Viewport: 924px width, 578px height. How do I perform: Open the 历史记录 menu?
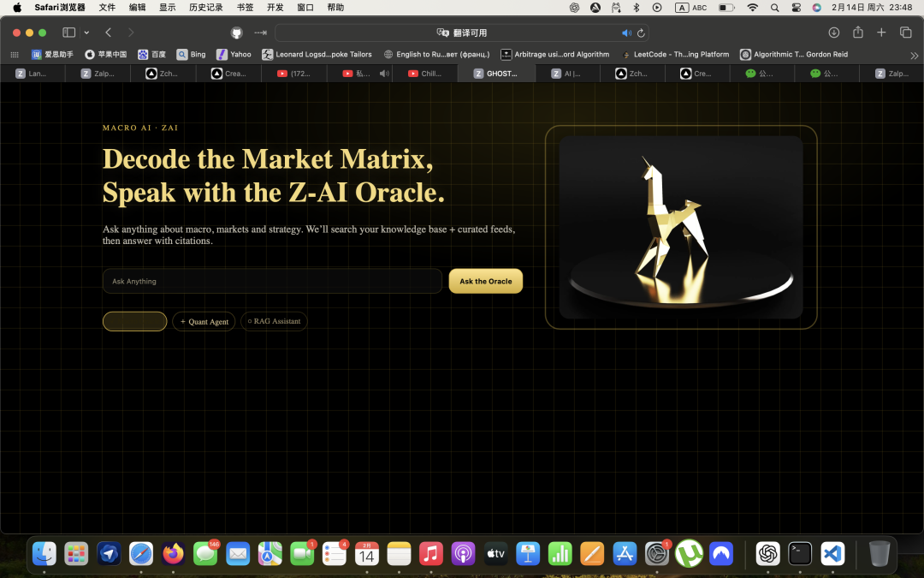click(x=206, y=8)
